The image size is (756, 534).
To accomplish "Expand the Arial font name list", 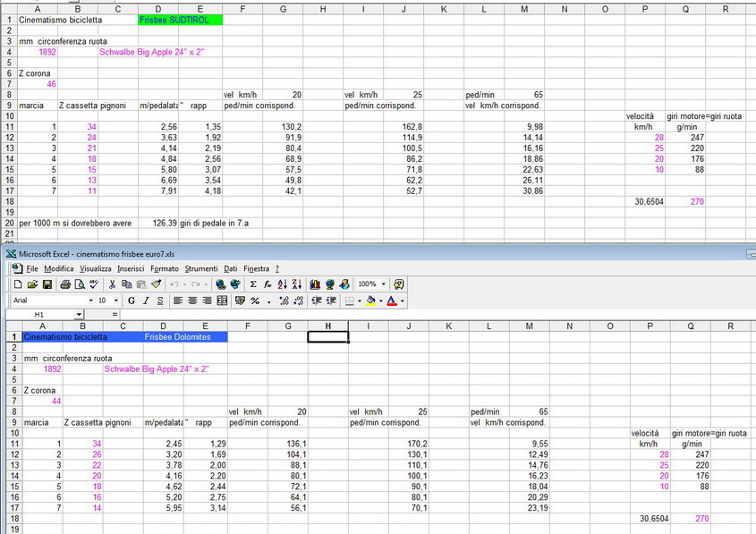I will click(x=90, y=301).
